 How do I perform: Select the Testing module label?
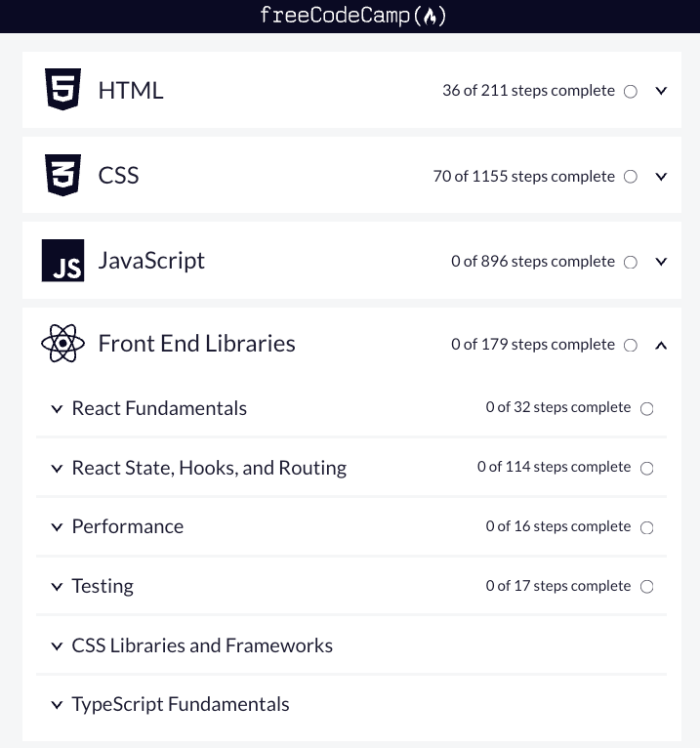(103, 586)
